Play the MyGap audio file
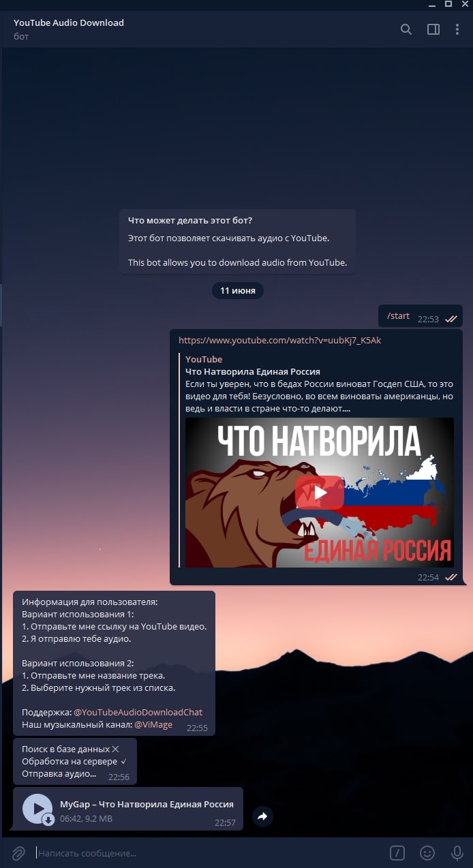The image size is (473, 868). [x=37, y=809]
